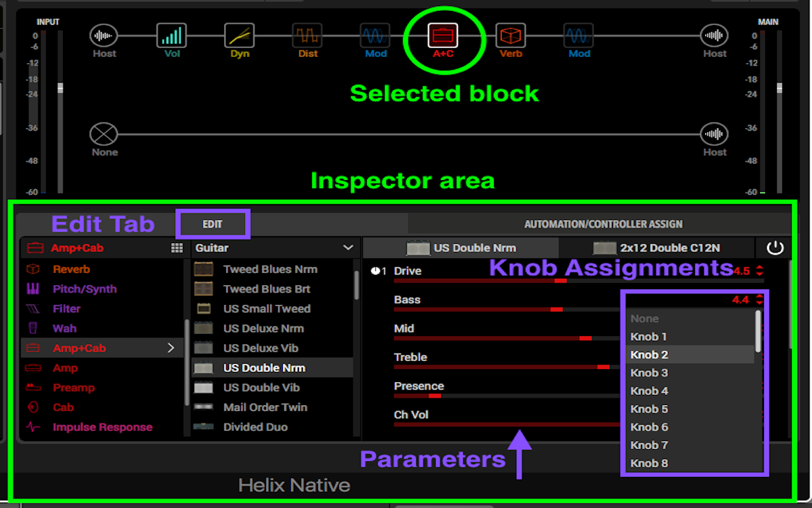Assign Knob 2 from the list
812x508 pixels.
pos(690,355)
